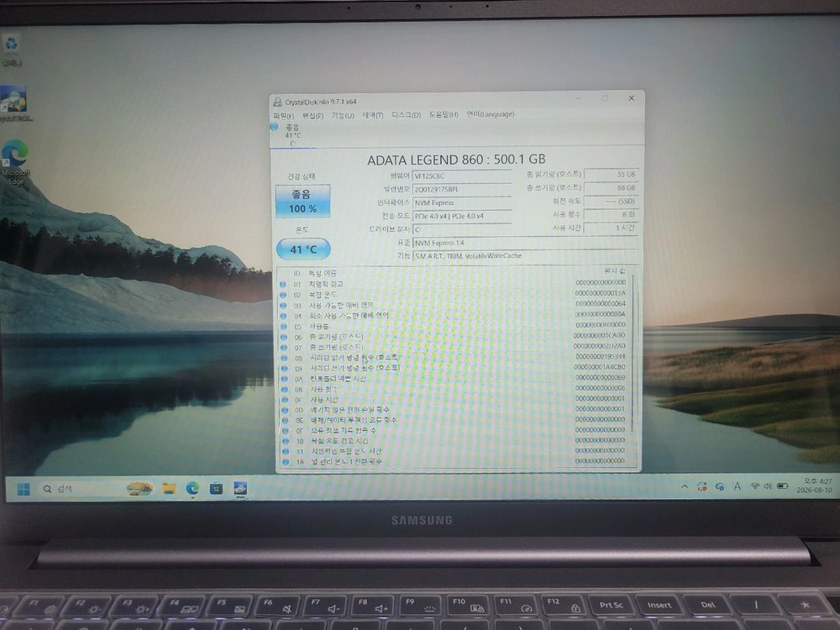Click the 속성 이름 column header

323,273
